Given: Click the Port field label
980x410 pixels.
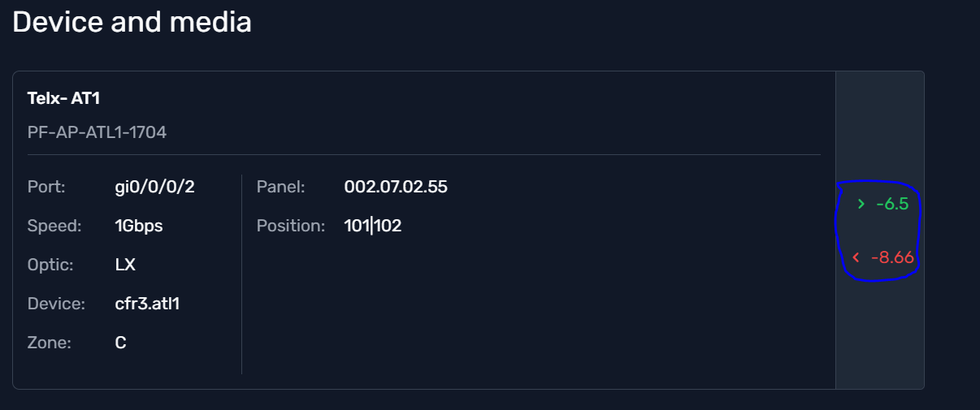Looking at the screenshot, I should (x=46, y=187).
